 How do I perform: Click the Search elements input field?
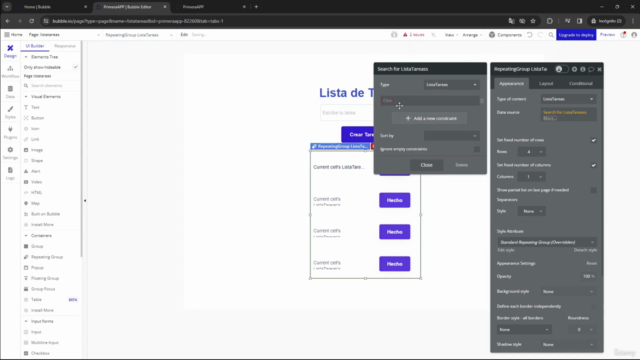51,86
